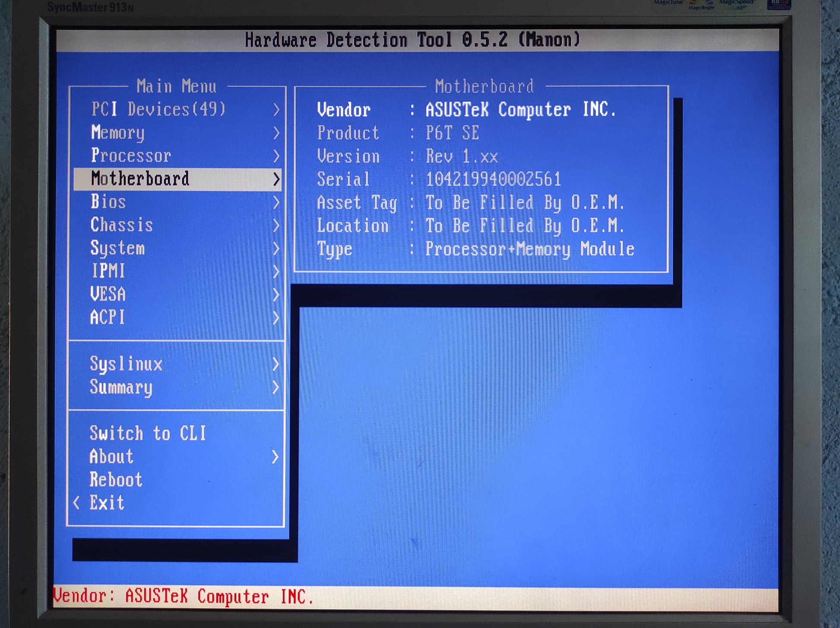The image size is (840, 628).
Task: Click the Serial number value
Action: 493,179
